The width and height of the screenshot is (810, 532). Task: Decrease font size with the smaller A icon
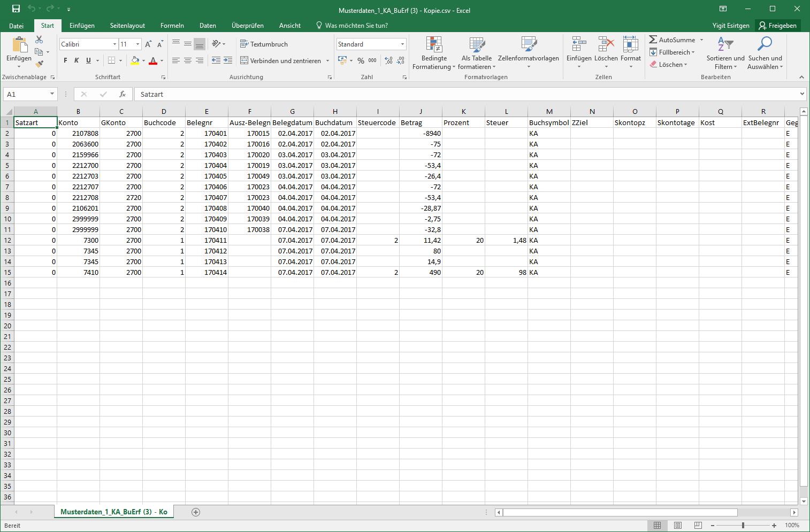click(160, 44)
